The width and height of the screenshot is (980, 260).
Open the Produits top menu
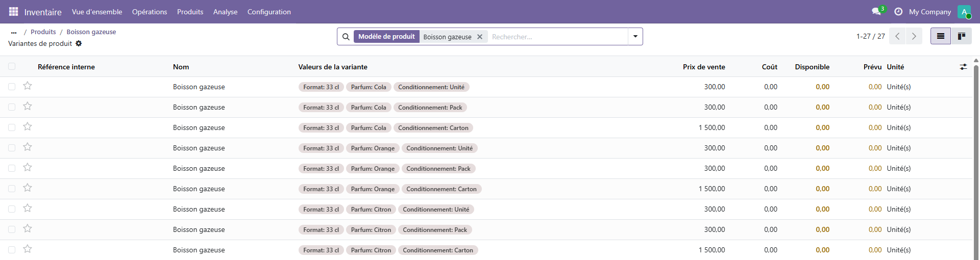190,12
